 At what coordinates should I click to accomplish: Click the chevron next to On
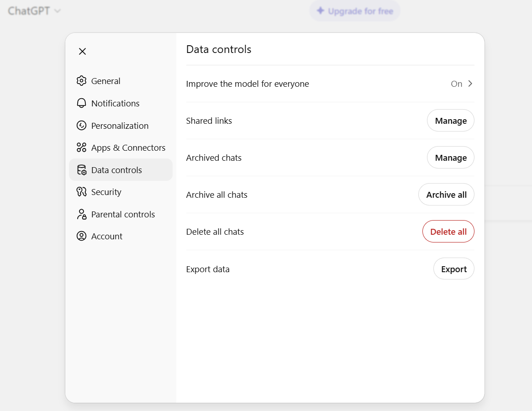point(470,84)
